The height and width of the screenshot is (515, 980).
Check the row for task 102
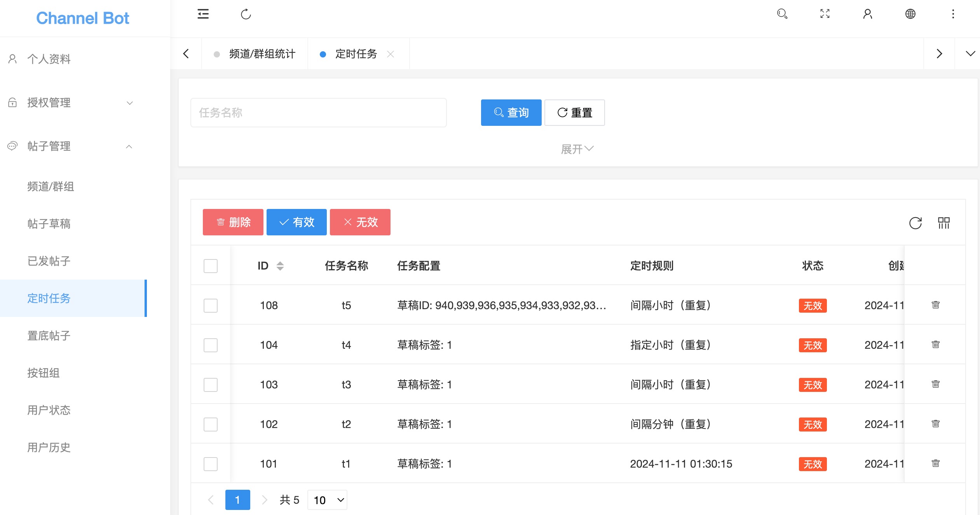pyautogui.click(x=211, y=425)
